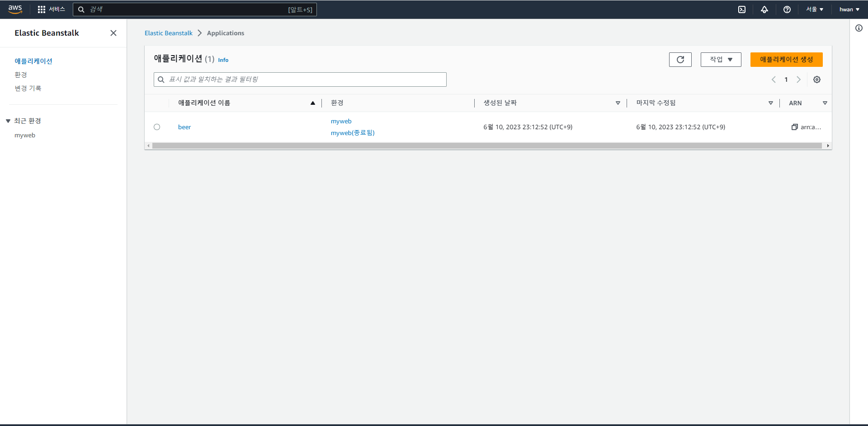Viewport: 868px width, 426px height.
Task: Focus the AWS top search field
Action: tap(195, 9)
